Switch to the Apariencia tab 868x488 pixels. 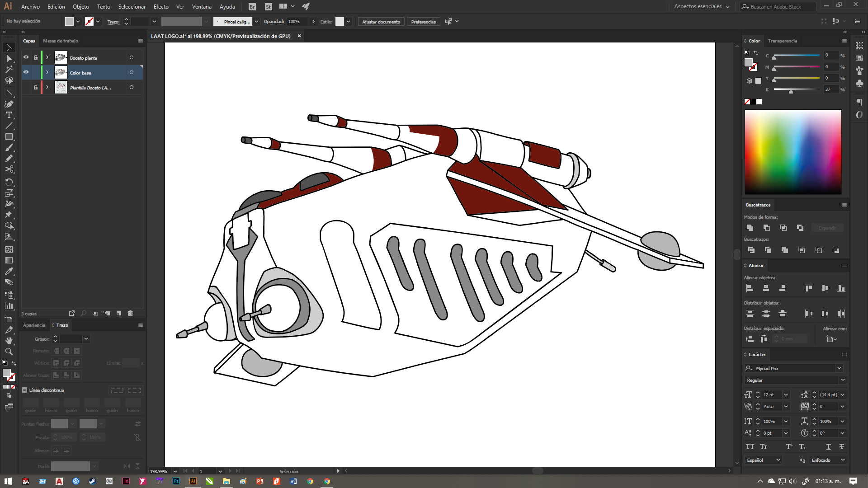34,325
